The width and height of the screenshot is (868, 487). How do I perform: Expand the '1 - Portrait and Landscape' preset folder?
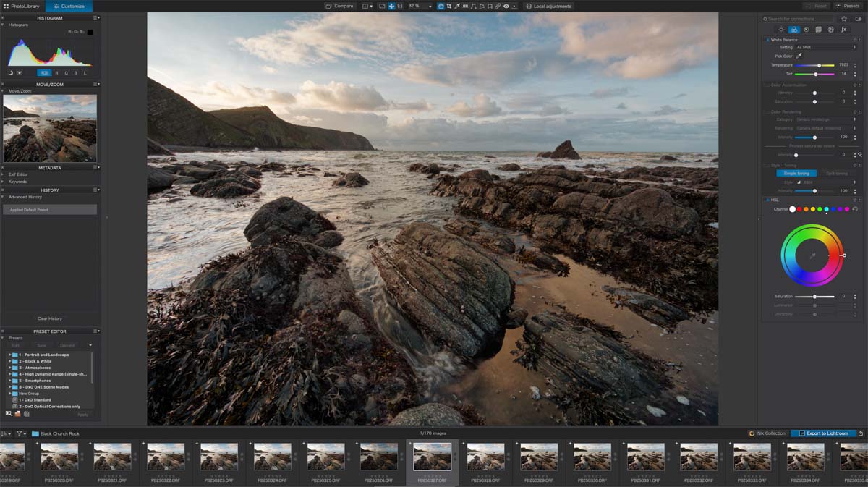[9, 355]
